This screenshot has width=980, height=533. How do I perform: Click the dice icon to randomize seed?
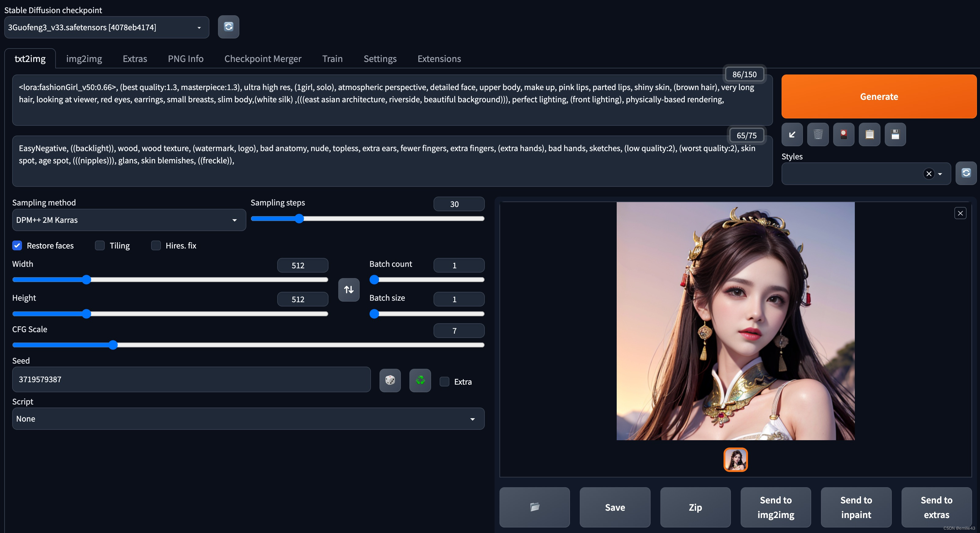click(x=390, y=380)
